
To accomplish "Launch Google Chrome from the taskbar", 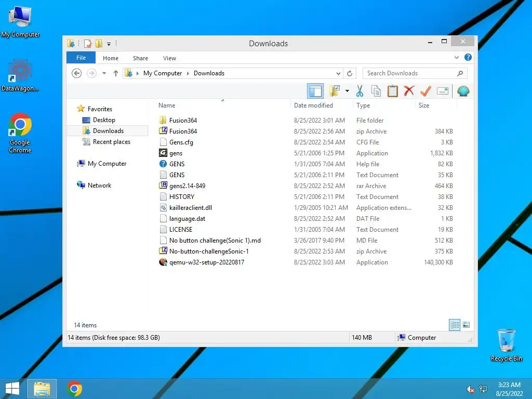I will [74, 389].
